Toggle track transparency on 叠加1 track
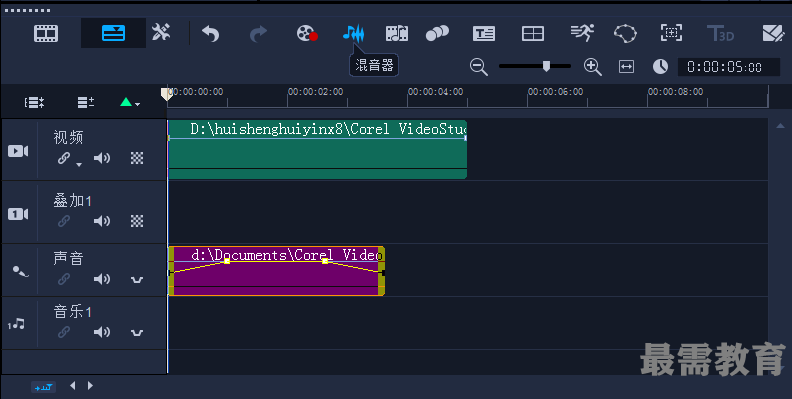The width and height of the screenshot is (792, 399). point(137,221)
